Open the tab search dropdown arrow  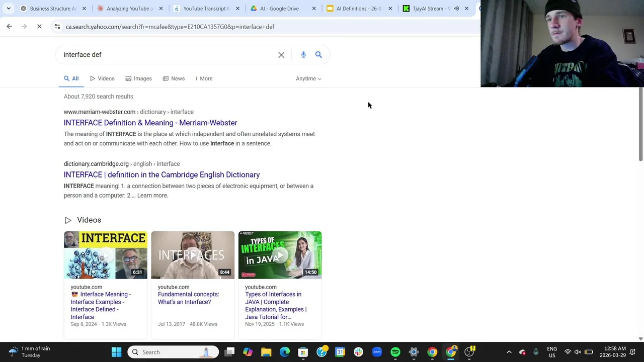click(9, 9)
